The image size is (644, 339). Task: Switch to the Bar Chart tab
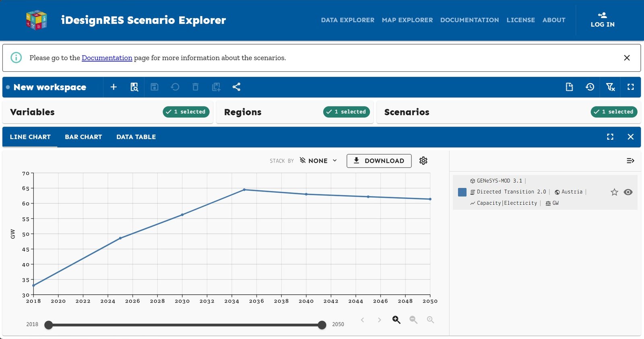tap(83, 137)
